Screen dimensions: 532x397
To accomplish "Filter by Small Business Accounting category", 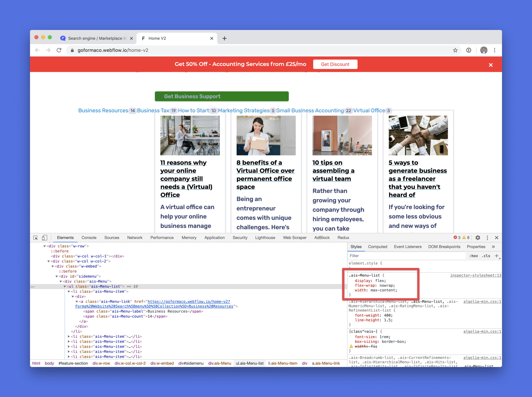I will [x=310, y=111].
